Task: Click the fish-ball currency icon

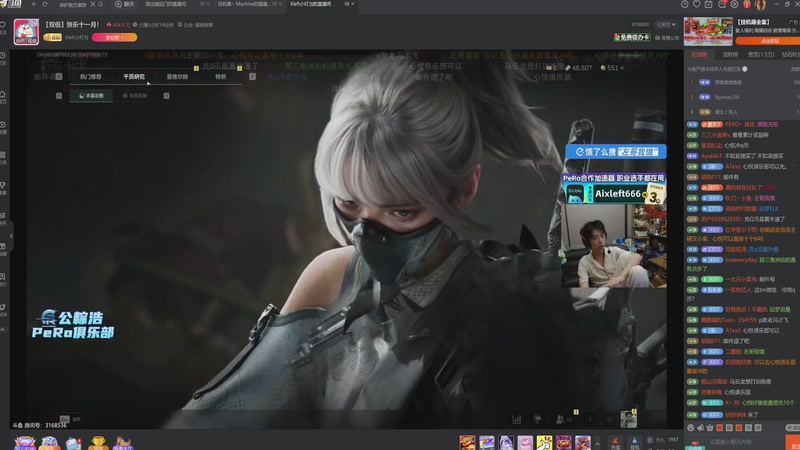Action: pos(650,440)
